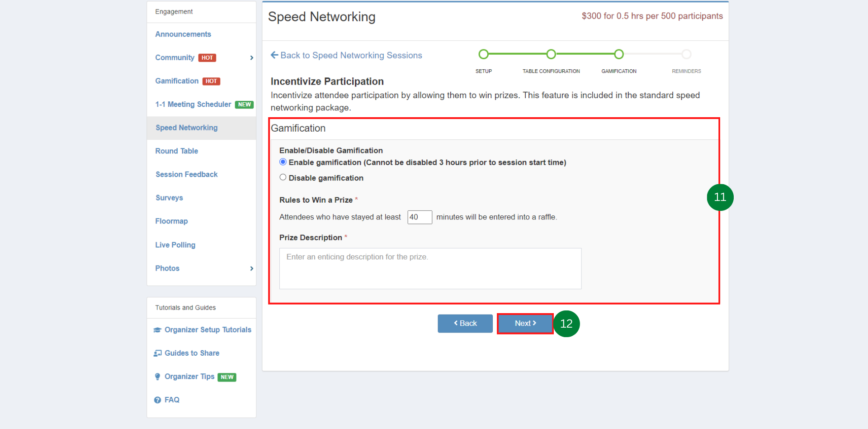
Task: Select the Enable gamification radio button
Action: click(x=283, y=162)
